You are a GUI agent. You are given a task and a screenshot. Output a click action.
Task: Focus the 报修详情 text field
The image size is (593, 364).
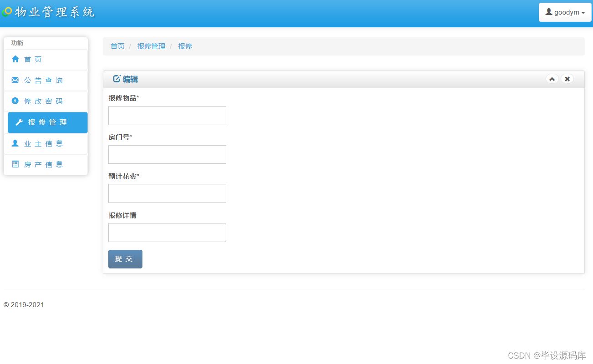pos(167,233)
